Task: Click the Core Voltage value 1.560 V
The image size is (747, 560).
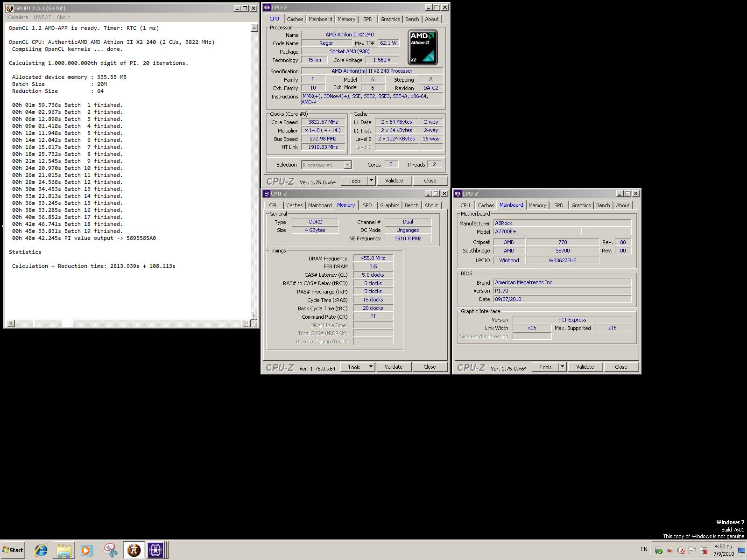Action: (x=382, y=60)
